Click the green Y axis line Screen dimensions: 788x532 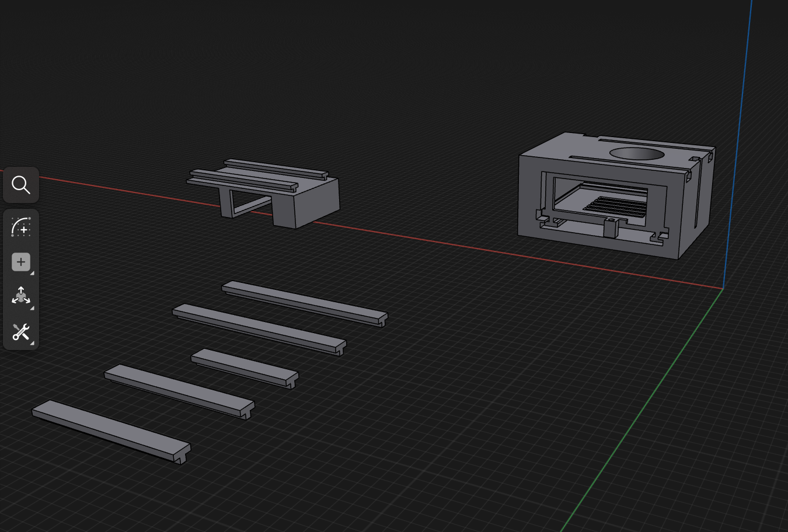642,408
